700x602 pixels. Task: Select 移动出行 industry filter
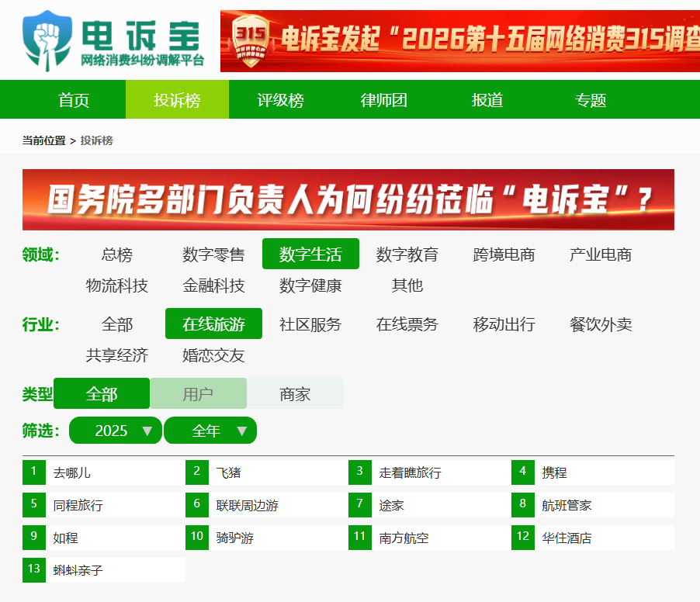pos(504,324)
